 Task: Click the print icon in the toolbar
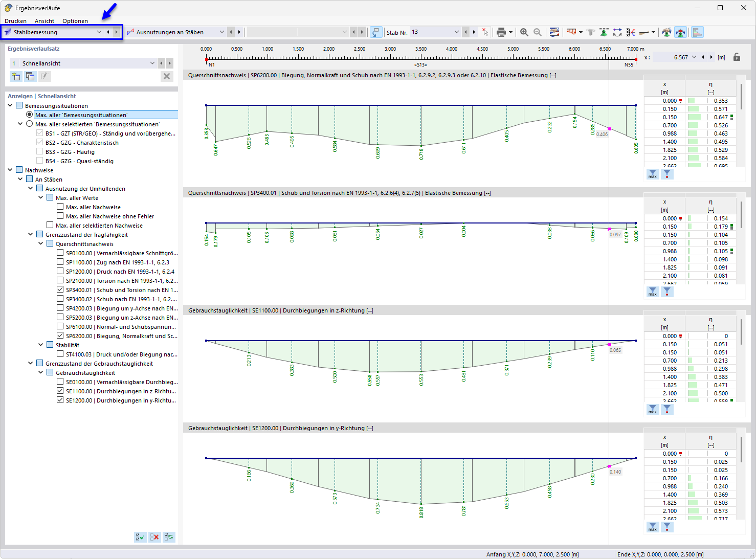coord(501,32)
